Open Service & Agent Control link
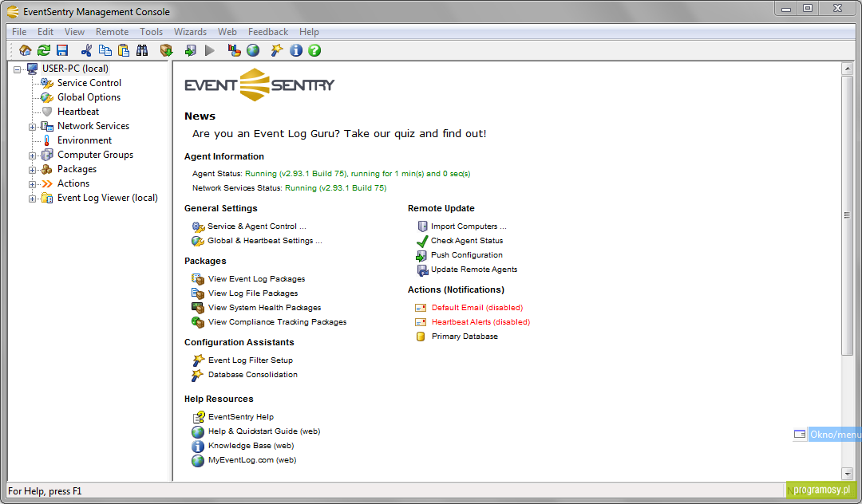Viewport: 862px width, 504px height. pyautogui.click(x=257, y=226)
